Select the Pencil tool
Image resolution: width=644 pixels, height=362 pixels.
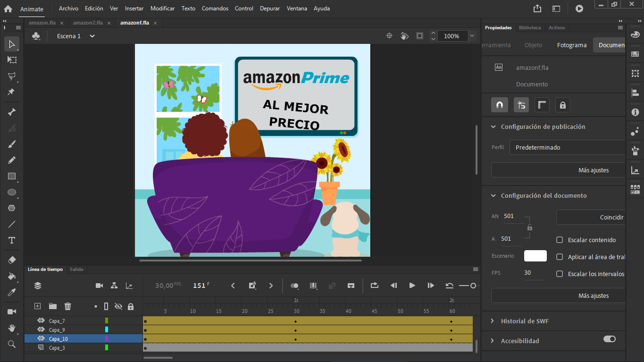pos(12,160)
